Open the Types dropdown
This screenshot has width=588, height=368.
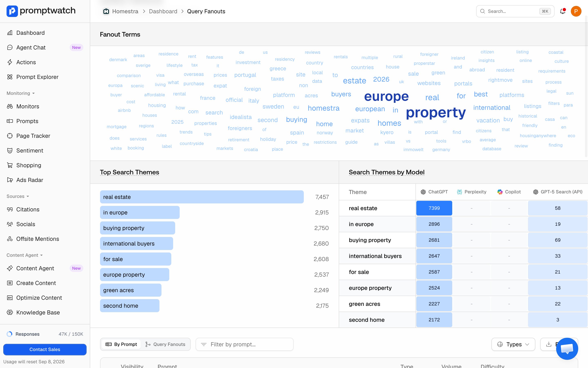[513, 344]
